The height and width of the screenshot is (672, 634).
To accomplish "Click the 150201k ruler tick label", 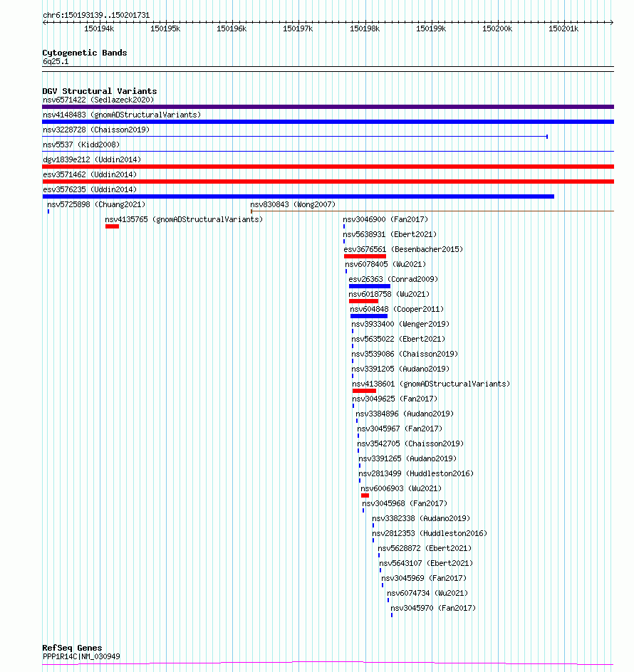I will (563, 28).
